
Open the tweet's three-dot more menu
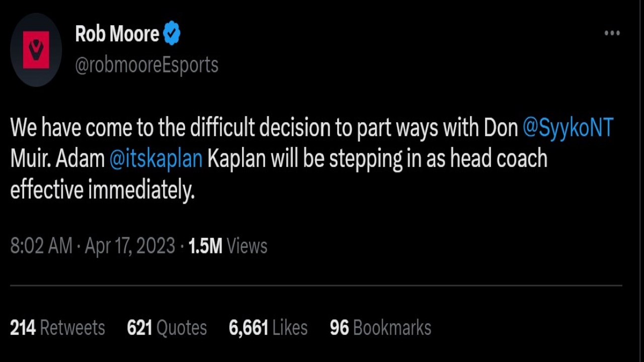(x=612, y=33)
